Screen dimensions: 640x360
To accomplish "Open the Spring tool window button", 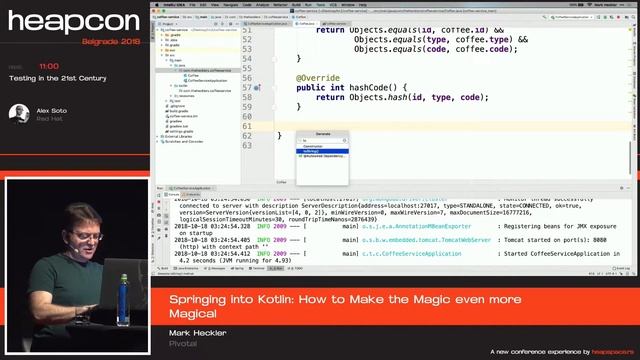I will point(237,268).
